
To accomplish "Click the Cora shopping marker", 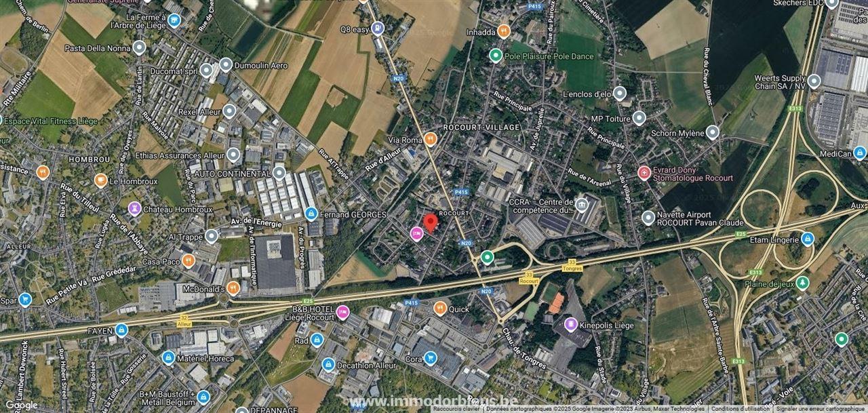I will pos(430,357).
